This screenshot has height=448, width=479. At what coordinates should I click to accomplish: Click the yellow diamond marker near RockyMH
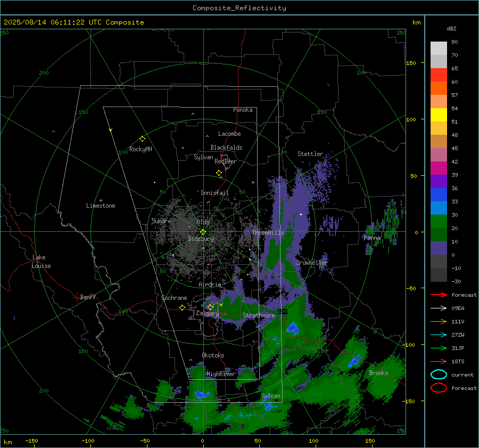pyautogui.click(x=142, y=139)
